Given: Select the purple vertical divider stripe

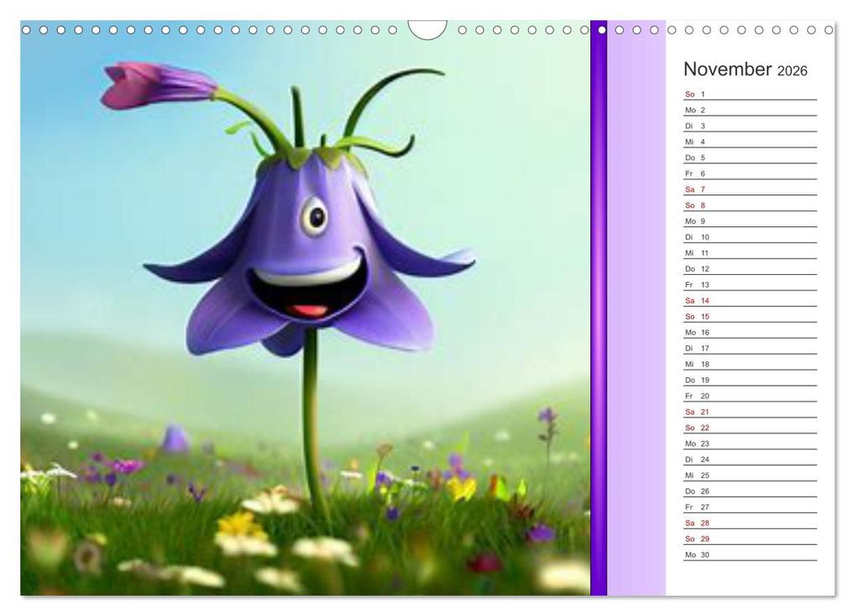Looking at the screenshot, I should tap(598, 310).
